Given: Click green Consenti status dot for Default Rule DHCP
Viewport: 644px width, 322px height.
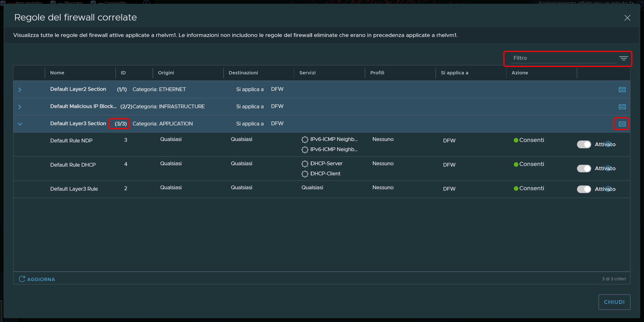Looking at the screenshot, I should tap(516, 164).
